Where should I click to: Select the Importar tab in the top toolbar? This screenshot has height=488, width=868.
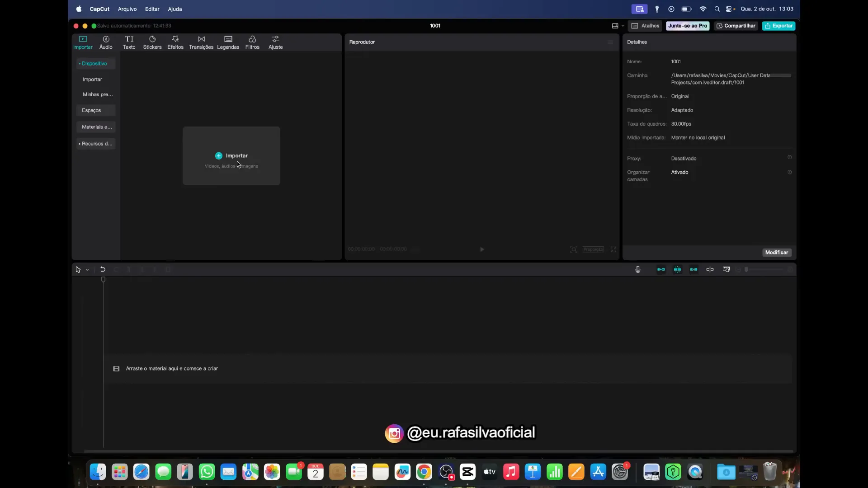point(83,42)
